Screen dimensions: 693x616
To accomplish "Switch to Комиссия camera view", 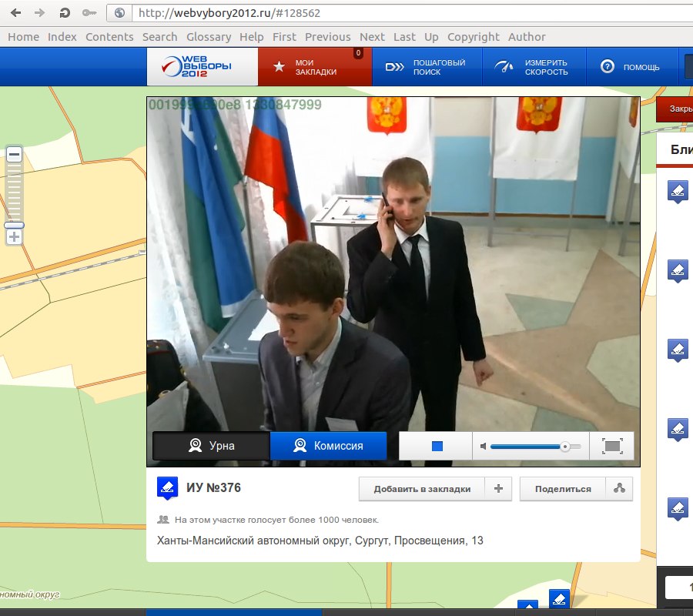I will 328,446.
